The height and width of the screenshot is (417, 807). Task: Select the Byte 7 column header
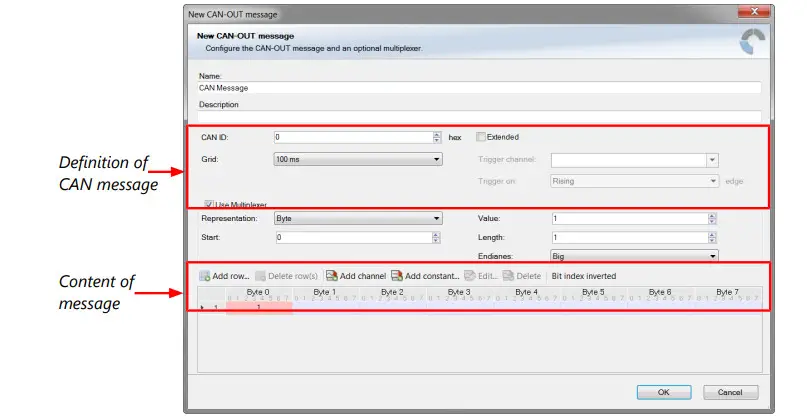coord(728,294)
